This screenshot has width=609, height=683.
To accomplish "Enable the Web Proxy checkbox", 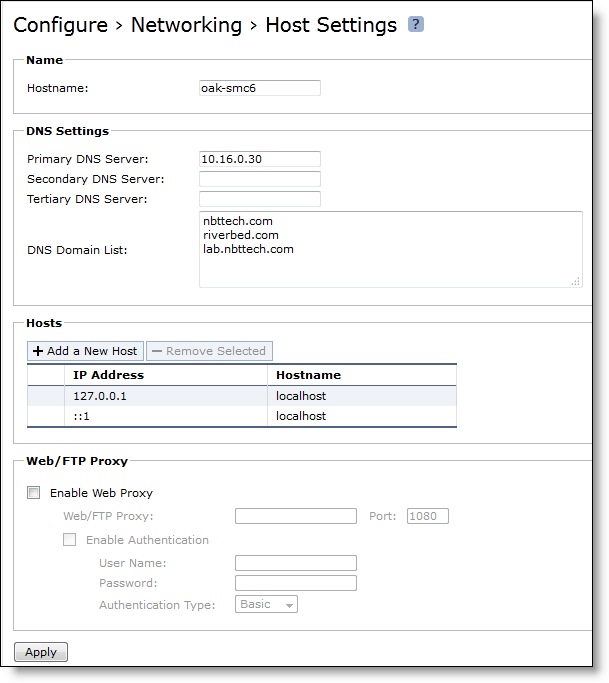I will point(34,493).
